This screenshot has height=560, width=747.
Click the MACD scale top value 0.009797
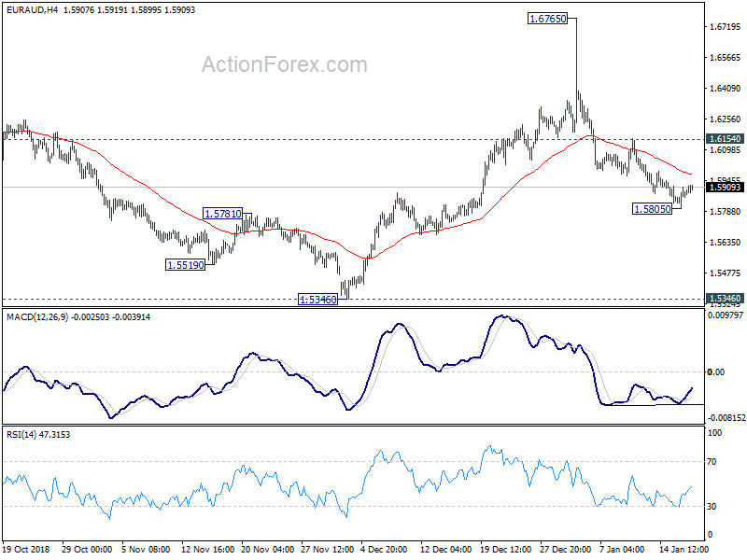coord(726,315)
